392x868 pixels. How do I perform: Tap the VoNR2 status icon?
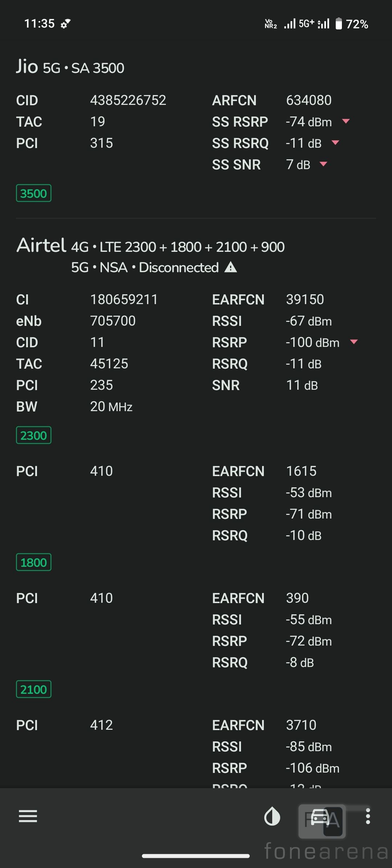(270, 24)
